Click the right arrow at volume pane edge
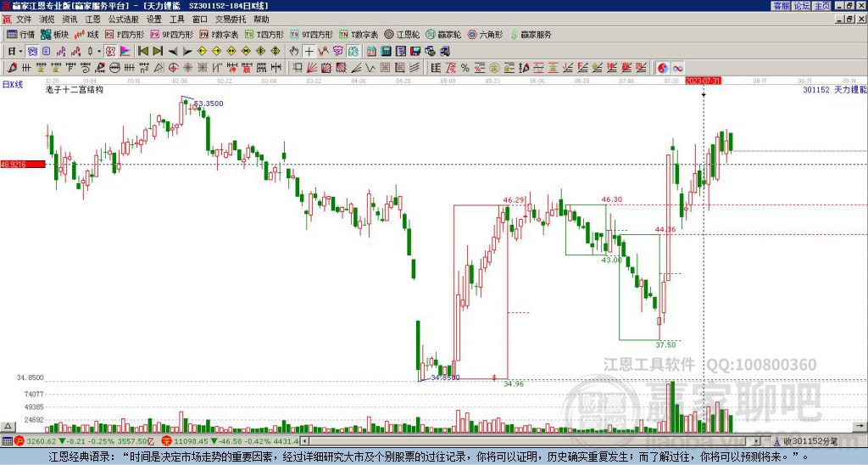Viewport: 868px width, 465px height. (860, 426)
